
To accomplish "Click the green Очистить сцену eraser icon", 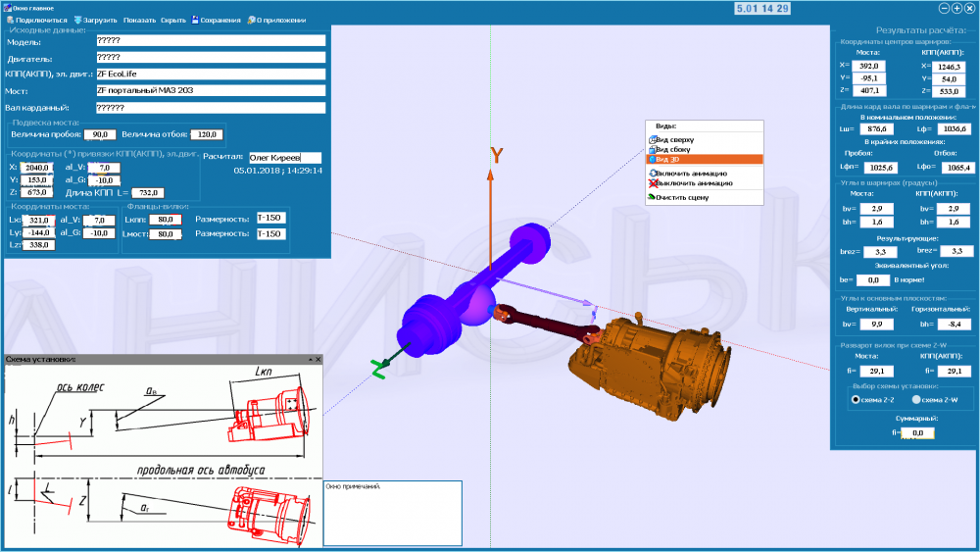I will [652, 197].
